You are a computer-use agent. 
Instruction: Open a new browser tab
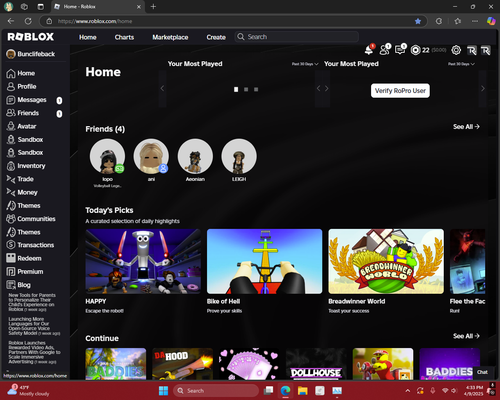153,6
